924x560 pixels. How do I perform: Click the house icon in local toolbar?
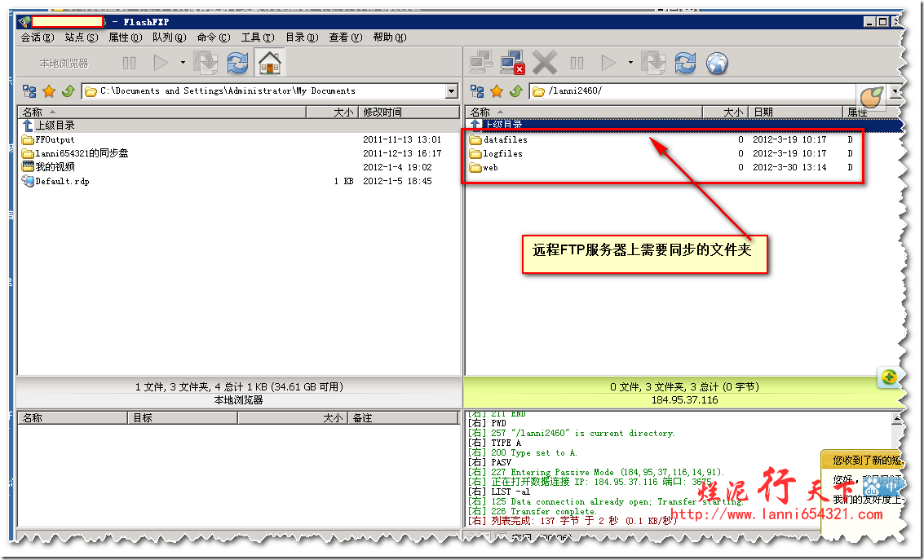(269, 63)
